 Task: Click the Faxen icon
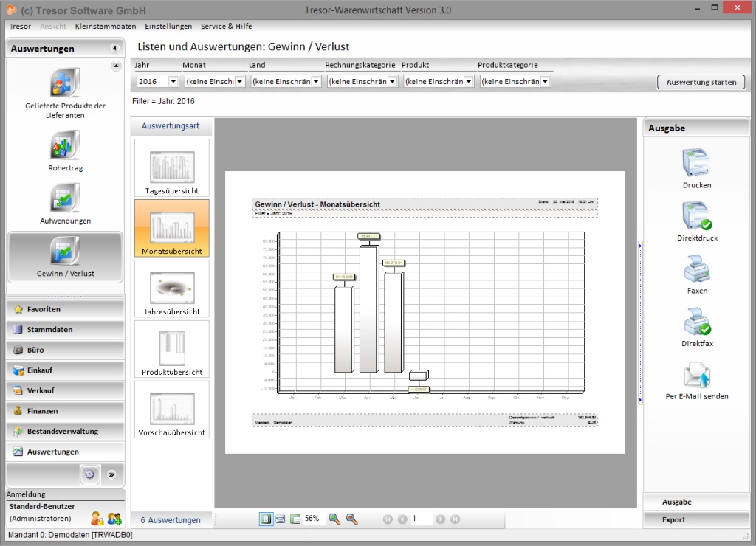(696, 269)
